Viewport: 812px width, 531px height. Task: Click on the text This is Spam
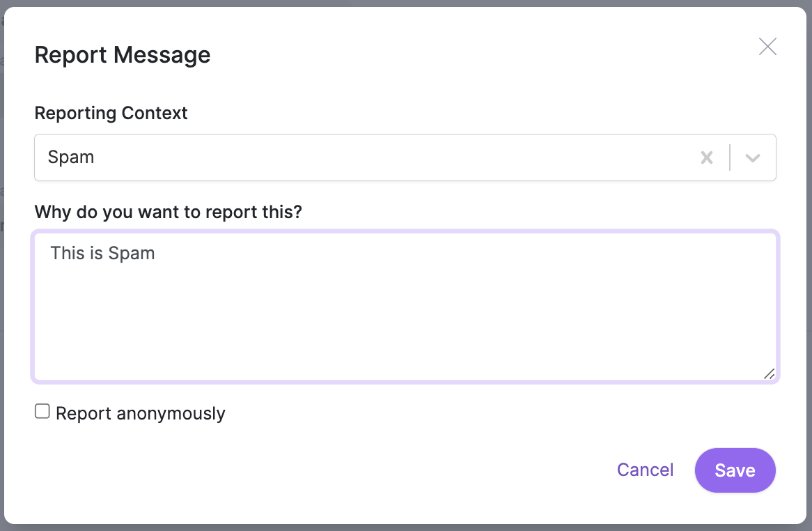[x=102, y=254]
